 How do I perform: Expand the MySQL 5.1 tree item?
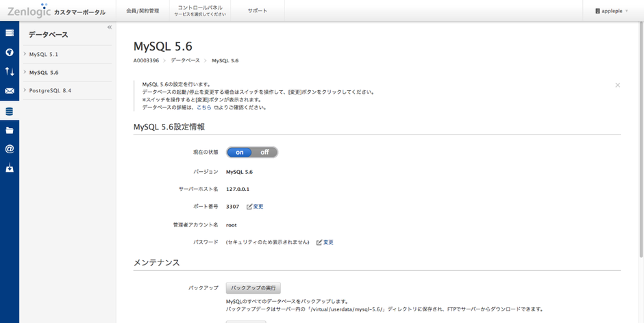click(x=25, y=54)
